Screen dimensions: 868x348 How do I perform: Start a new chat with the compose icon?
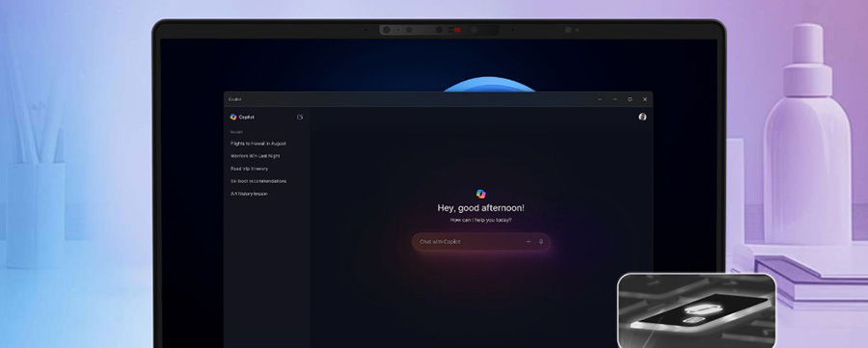(300, 118)
